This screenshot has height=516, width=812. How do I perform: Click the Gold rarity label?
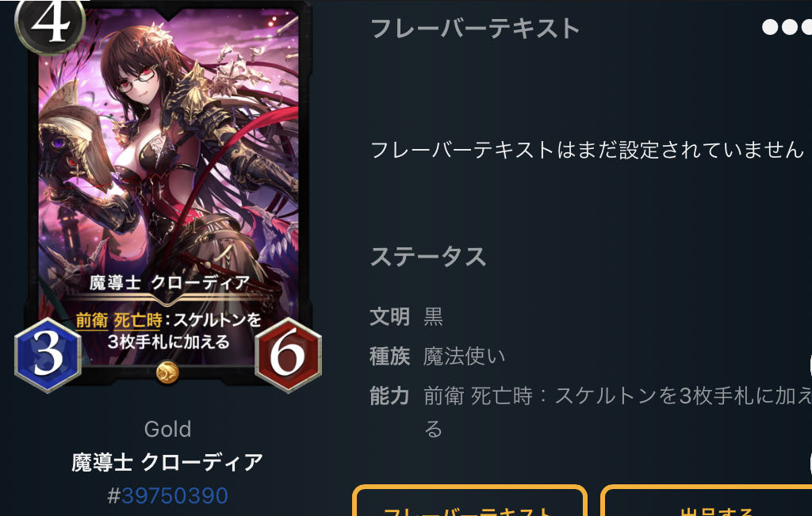tap(167, 429)
